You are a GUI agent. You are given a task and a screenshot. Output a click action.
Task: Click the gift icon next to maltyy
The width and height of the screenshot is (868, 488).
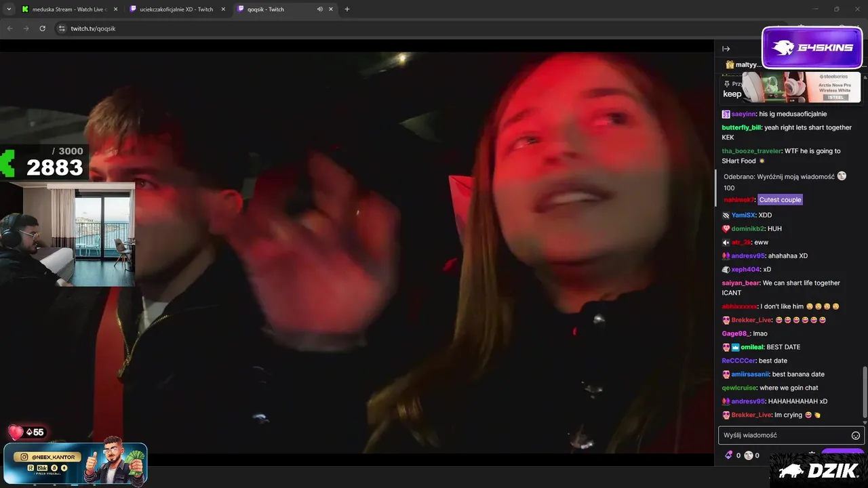click(730, 65)
